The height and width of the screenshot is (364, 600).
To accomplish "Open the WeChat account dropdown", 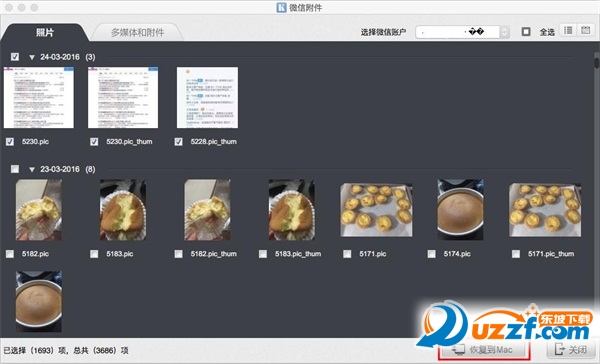I will tap(462, 32).
